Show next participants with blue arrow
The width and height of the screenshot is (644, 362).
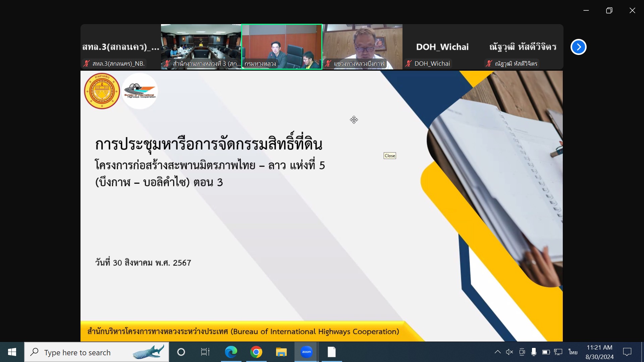coord(578,47)
